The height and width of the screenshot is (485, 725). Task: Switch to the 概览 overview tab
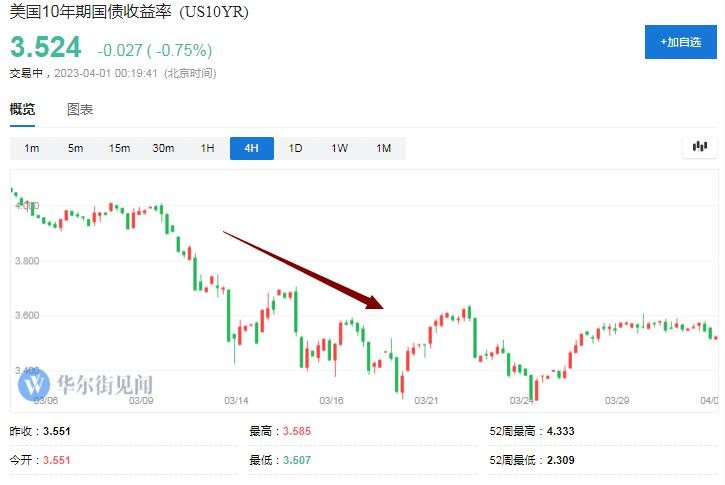[x=22, y=109]
